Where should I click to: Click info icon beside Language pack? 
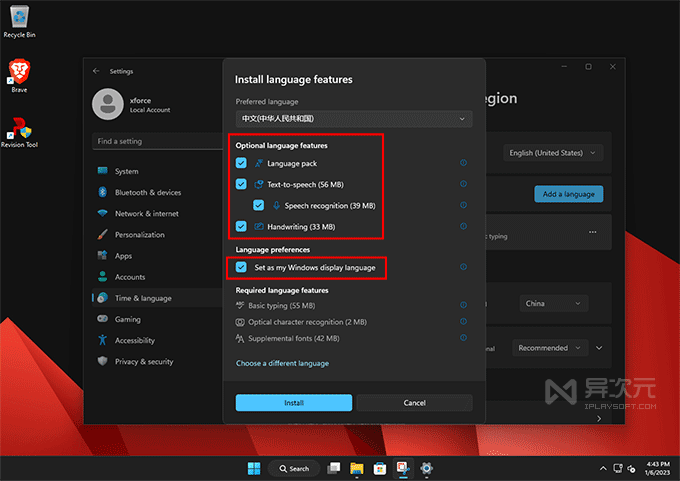tap(463, 163)
